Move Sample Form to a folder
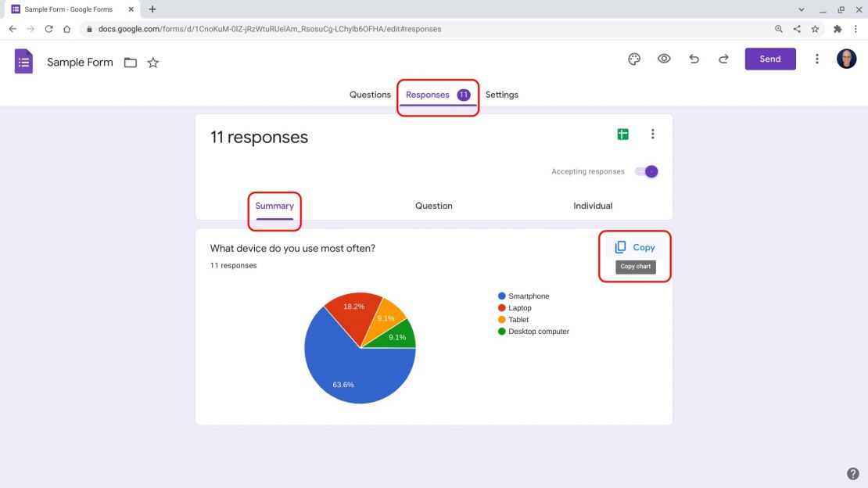The height and width of the screenshot is (488, 868). tap(130, 62)
